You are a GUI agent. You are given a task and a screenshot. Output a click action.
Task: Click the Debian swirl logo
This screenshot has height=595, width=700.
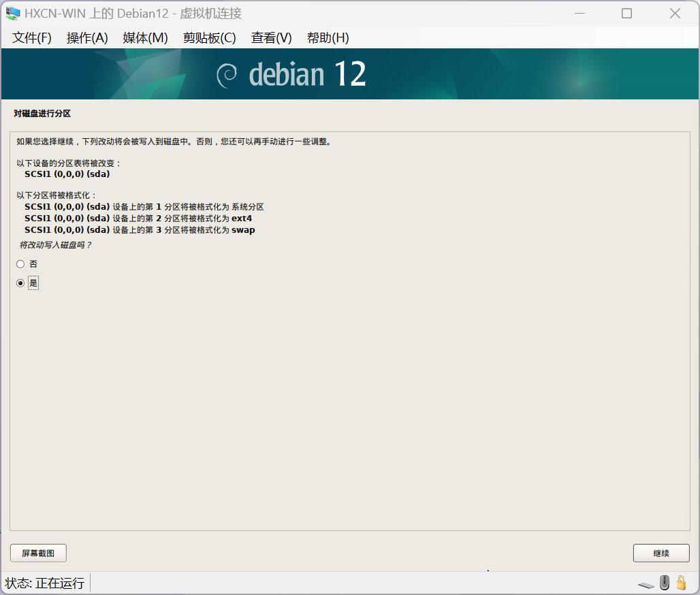click(227, 76)
